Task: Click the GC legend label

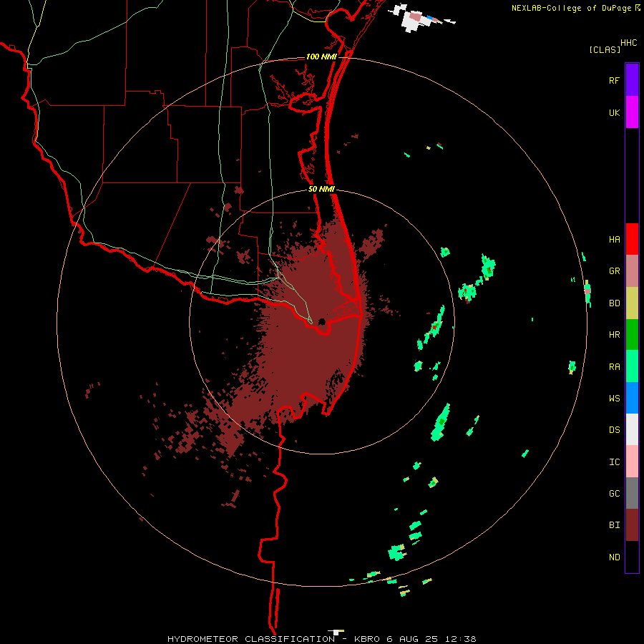Action: (614, 494)
